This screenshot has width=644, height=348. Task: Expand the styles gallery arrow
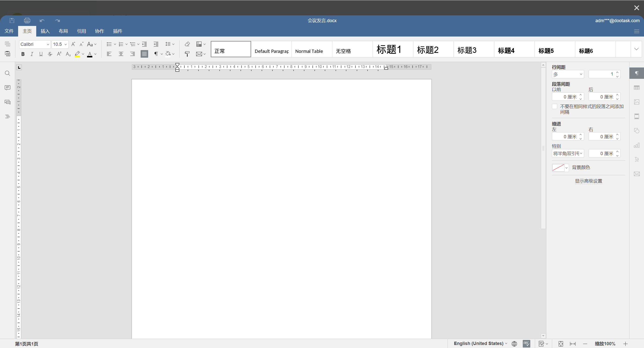(636, 49)
